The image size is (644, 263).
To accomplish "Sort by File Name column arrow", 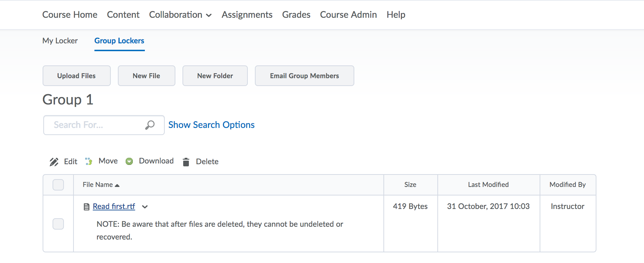I will [x=117, y=185].
